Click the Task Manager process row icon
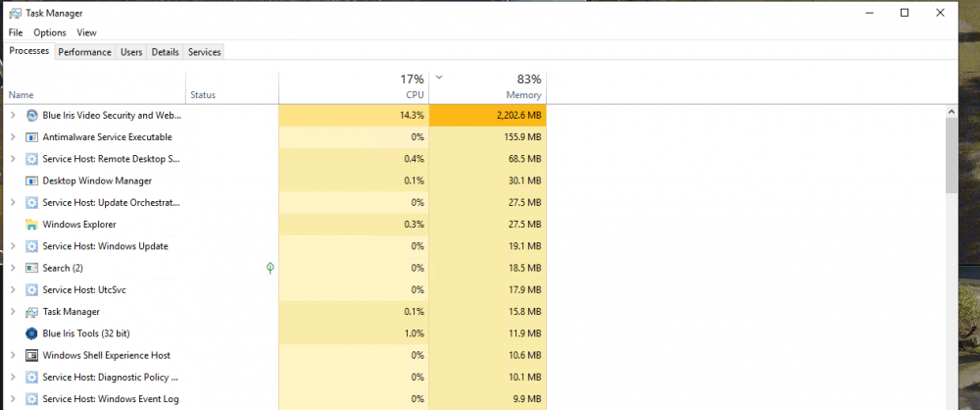This screenshot has height=410, width=980. [x=32, y=312]
